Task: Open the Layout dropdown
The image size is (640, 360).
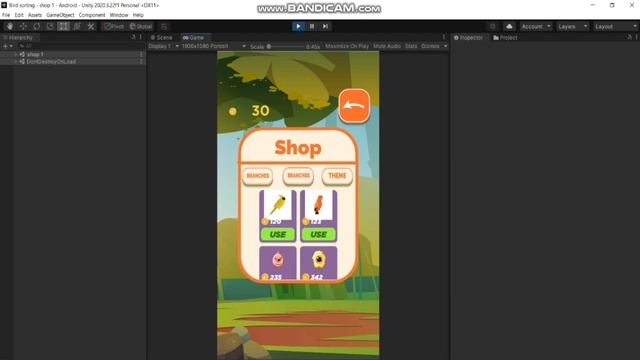Action: pyautogui.click(x=616, y=27)
